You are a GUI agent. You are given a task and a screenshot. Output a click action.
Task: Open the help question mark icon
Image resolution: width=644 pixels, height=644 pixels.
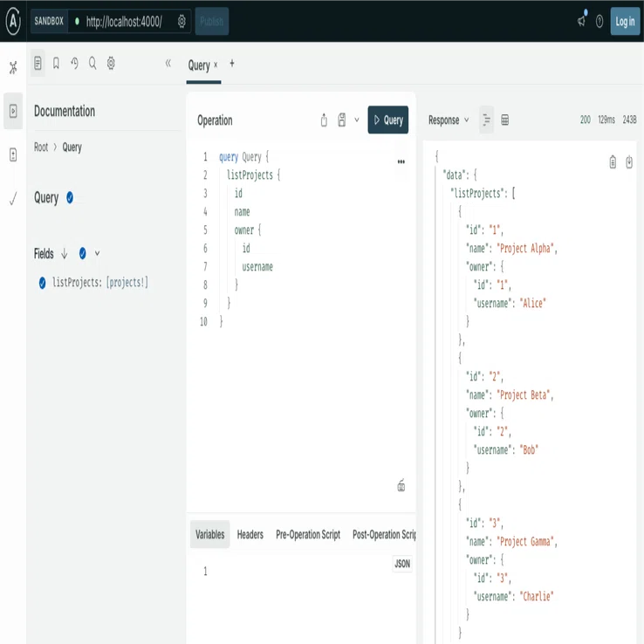(x=599, y=21)
